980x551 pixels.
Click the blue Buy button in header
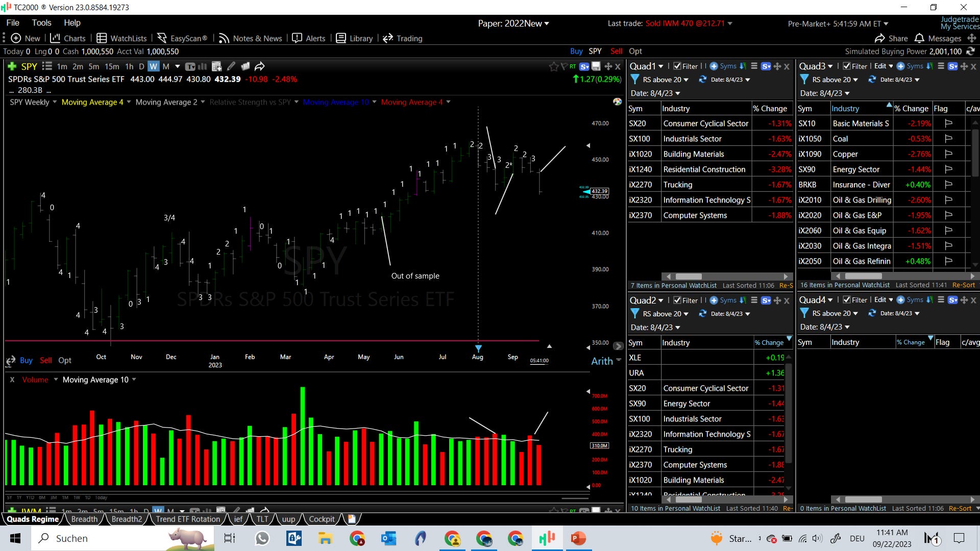coord(576,51)
